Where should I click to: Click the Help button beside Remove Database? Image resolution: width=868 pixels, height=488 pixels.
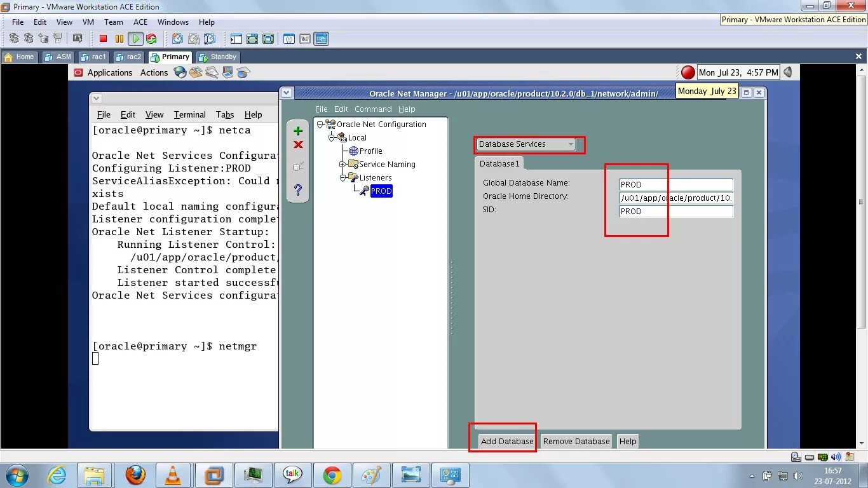628,442
